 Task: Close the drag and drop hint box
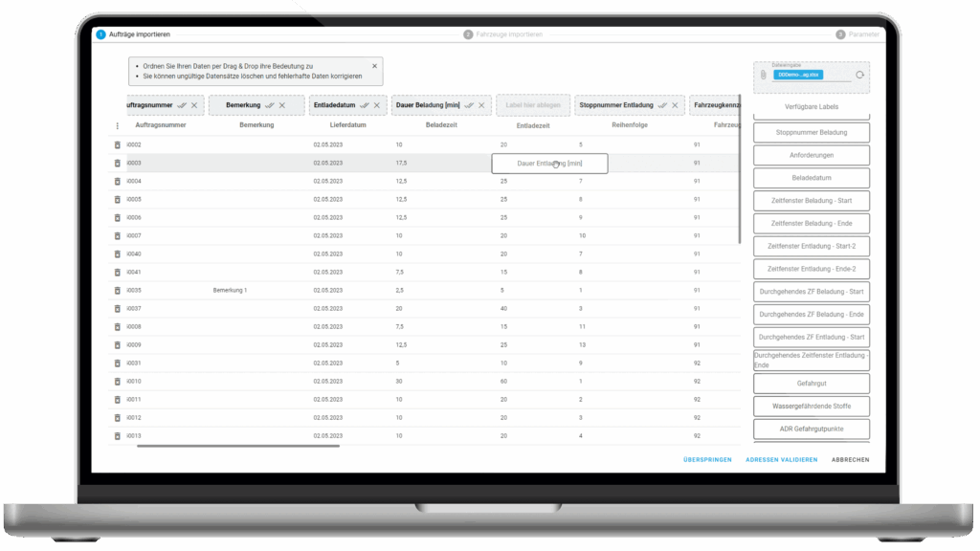pos(374,66)
